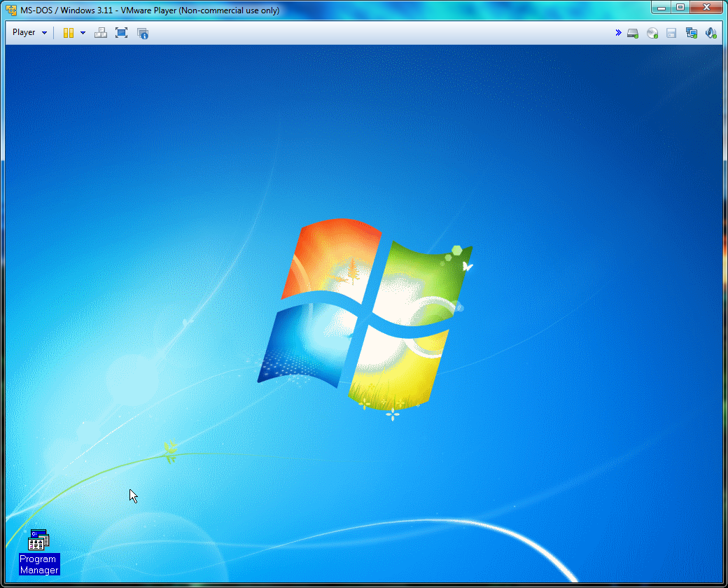The width and height of the screenshot is (728, 588).
Task: Toggle the network adapter connection
Action: [692, 33]
